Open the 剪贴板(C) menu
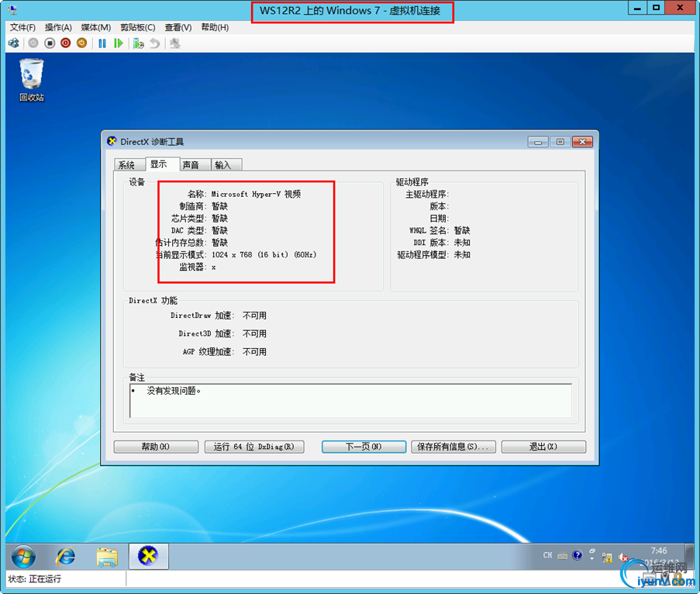The height and width of the screenshot is (594, 700). 137,27
